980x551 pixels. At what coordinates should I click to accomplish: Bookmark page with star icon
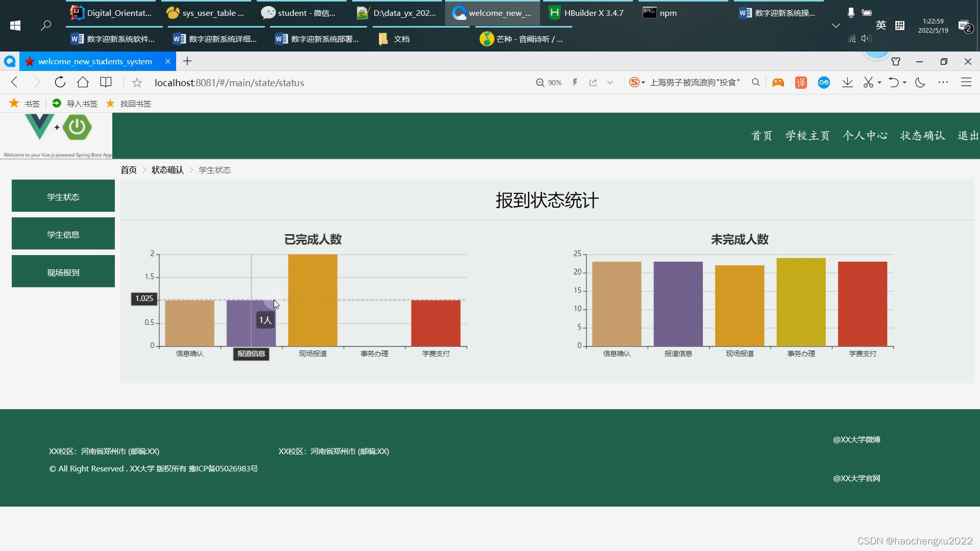(137, 83)
